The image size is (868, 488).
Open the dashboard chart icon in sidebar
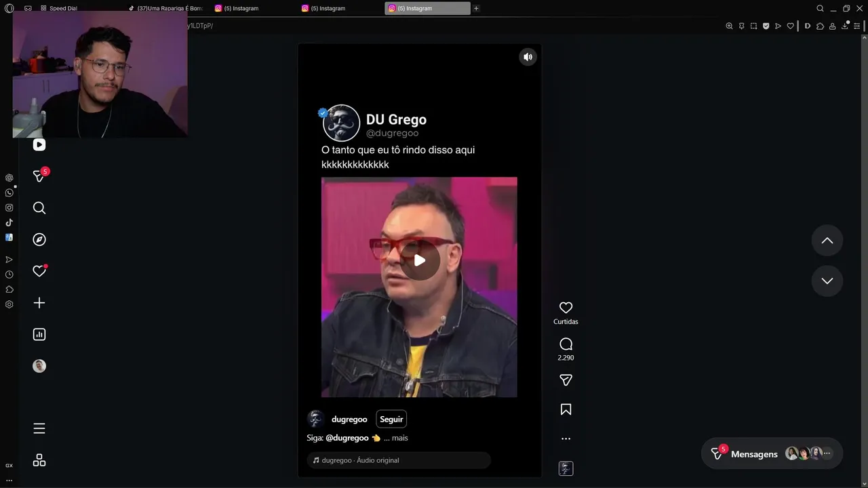point(39,334)
